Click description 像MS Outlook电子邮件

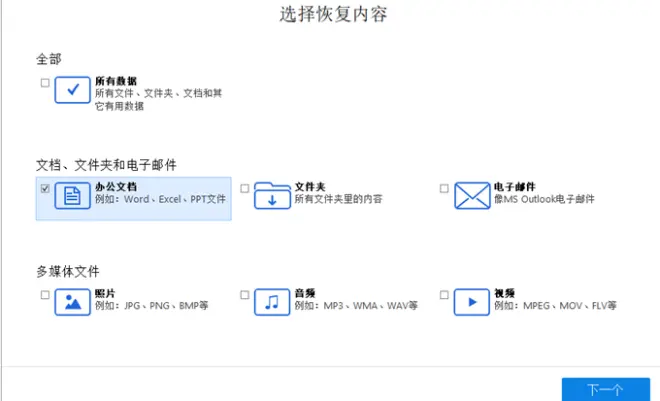click(x=544, y=199)
